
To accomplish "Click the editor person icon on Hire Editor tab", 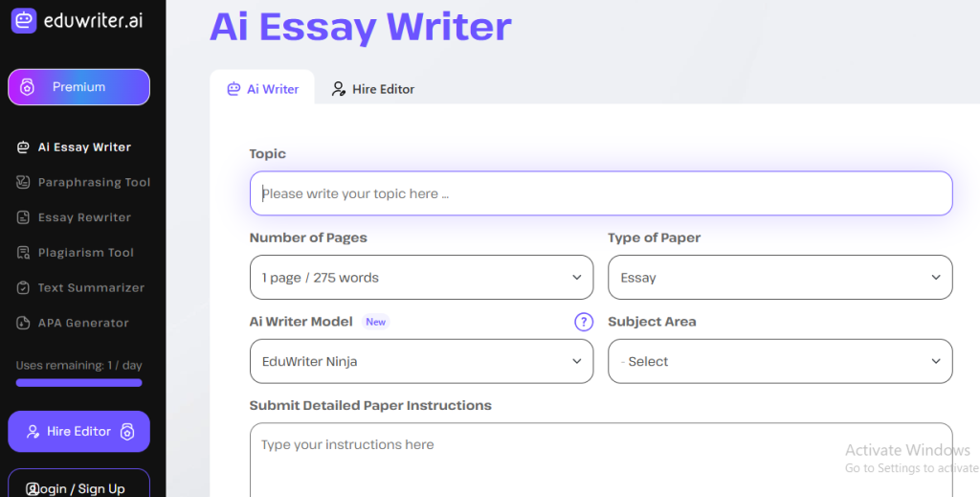I will click(x=338, y=89).
